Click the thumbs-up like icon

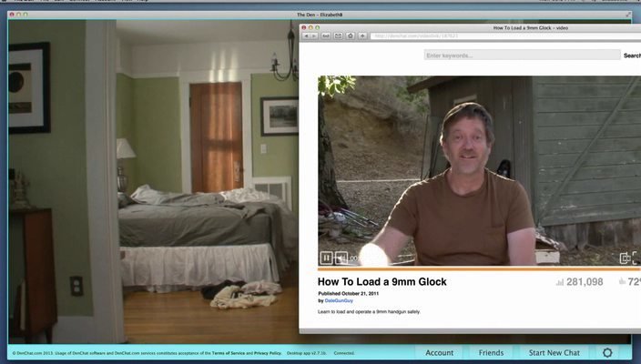(x=622, y=282)
